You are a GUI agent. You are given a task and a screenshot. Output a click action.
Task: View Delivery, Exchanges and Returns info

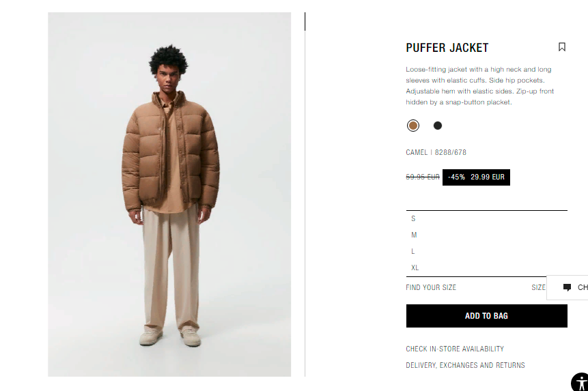pos(465,365)
